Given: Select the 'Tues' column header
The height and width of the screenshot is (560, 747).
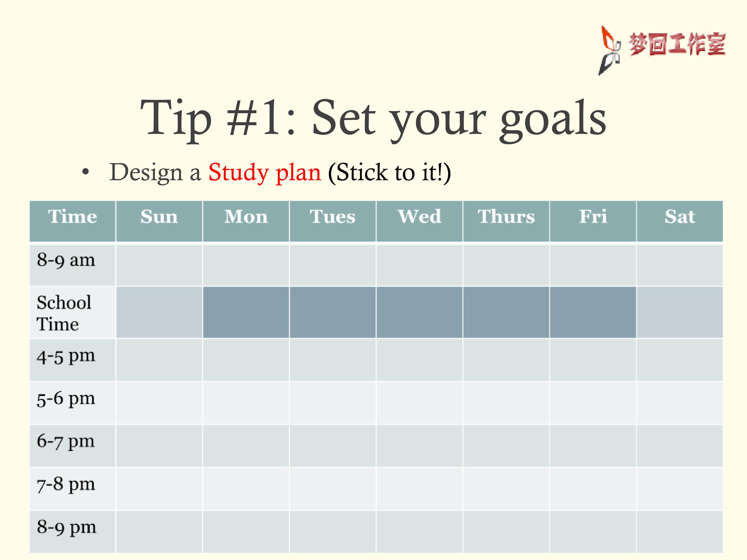Looking at the screenshot, I should 333,221.
